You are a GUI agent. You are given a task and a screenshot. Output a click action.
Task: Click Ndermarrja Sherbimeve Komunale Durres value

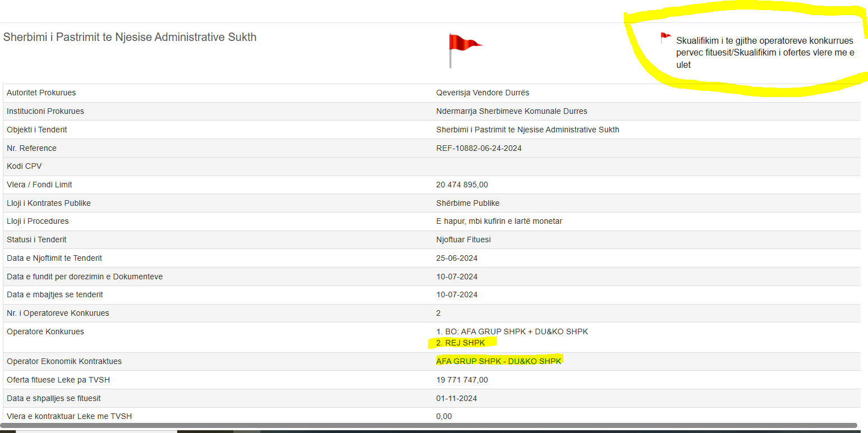pos(512,111)
